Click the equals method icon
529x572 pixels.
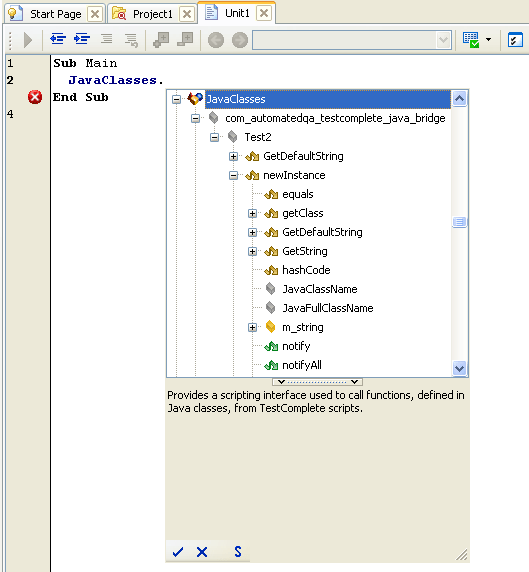pos(271,194)
